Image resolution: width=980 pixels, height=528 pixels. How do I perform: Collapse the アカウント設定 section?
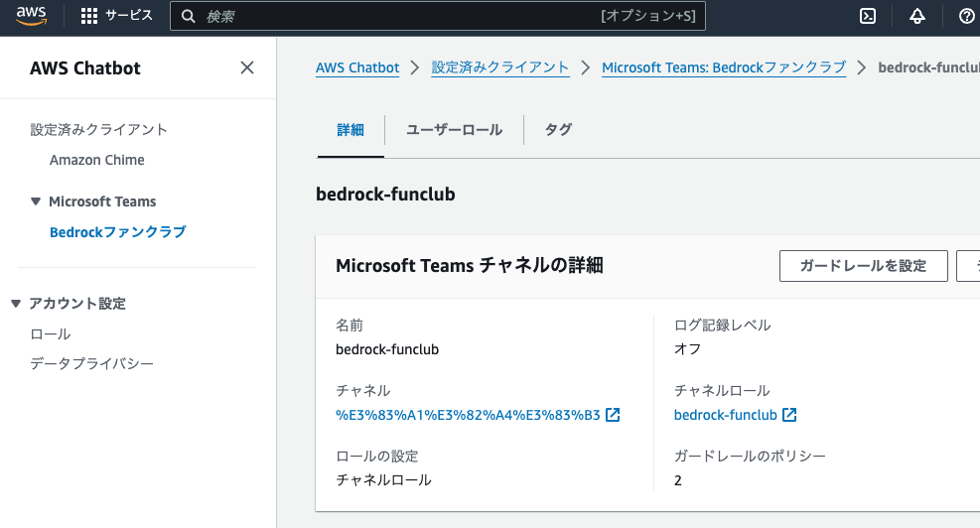click(16, 304)
